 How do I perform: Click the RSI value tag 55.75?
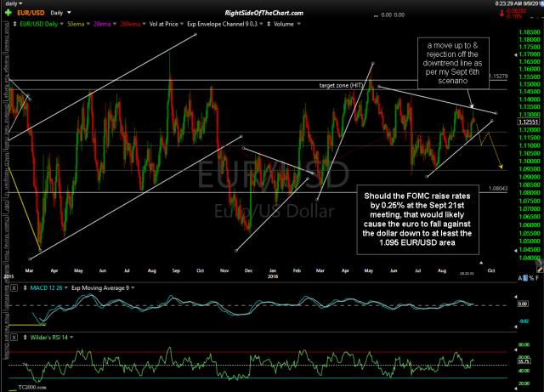pyautogui.click(x=524, y=361)
